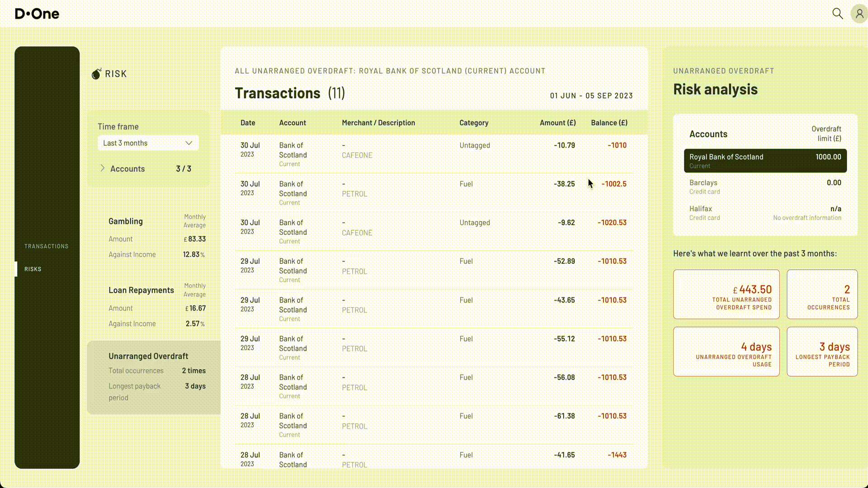The height and width of the screenshot is (488, 868).
Task: Open the Gambling risk section
Action: (126, 221)
